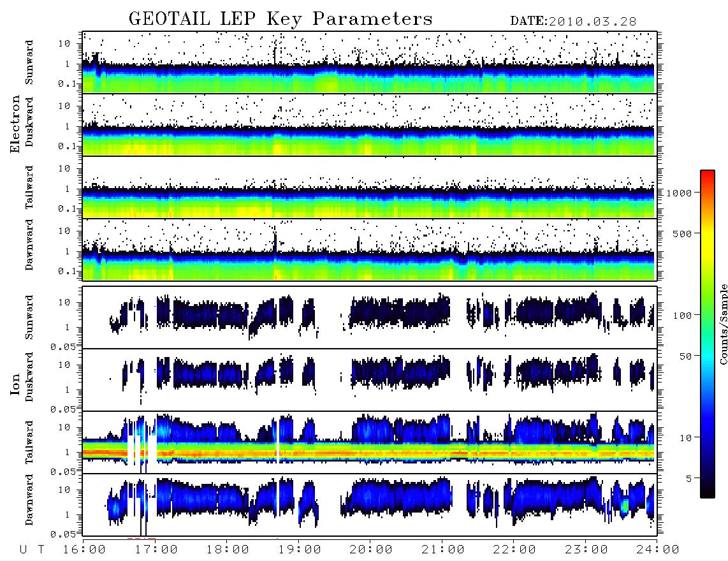Click the 100 colorbar tick label
This screenshot has height=561, width=728.
coord(683,316)
